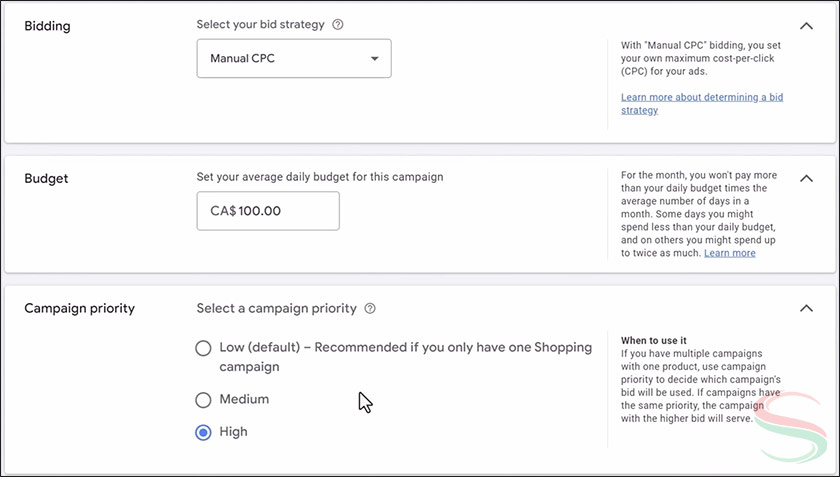This screenshot has width=840, height=477.
Task: Choose Medium campaign priority
Action: [x=203, y=400]
